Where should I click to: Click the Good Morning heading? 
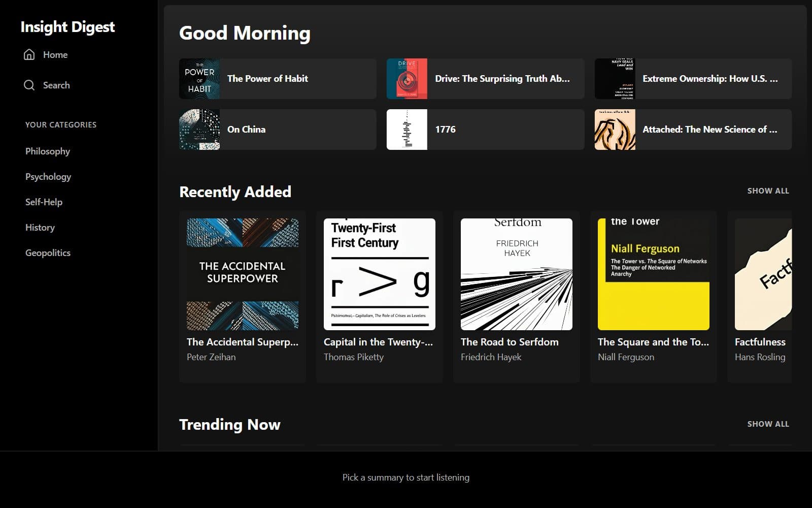245,33
